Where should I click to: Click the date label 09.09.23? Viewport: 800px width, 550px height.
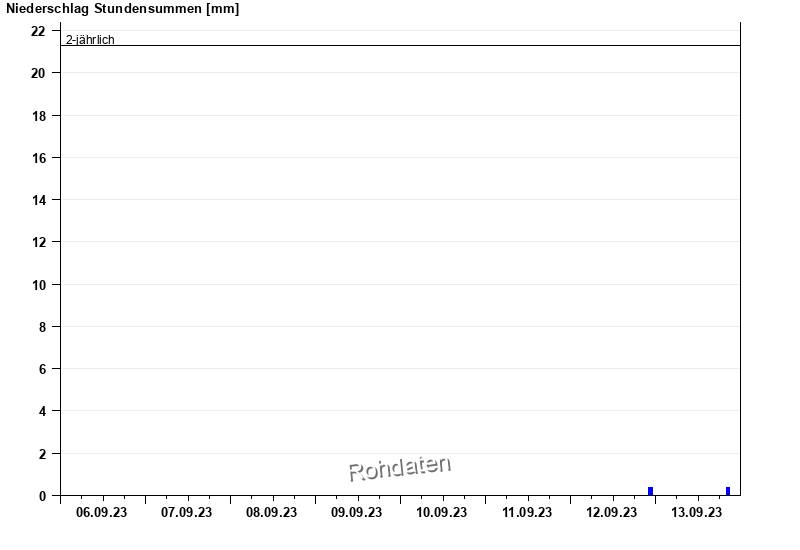(357, 512)
